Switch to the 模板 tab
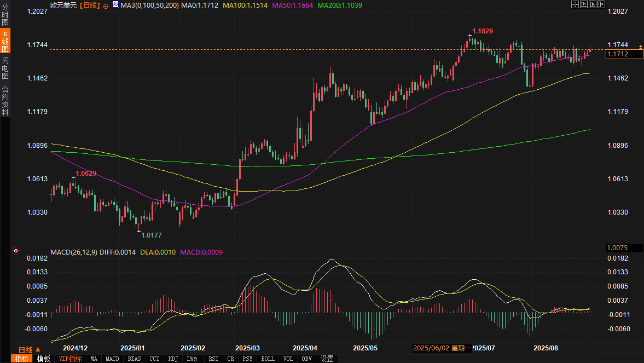 (44, 359)
